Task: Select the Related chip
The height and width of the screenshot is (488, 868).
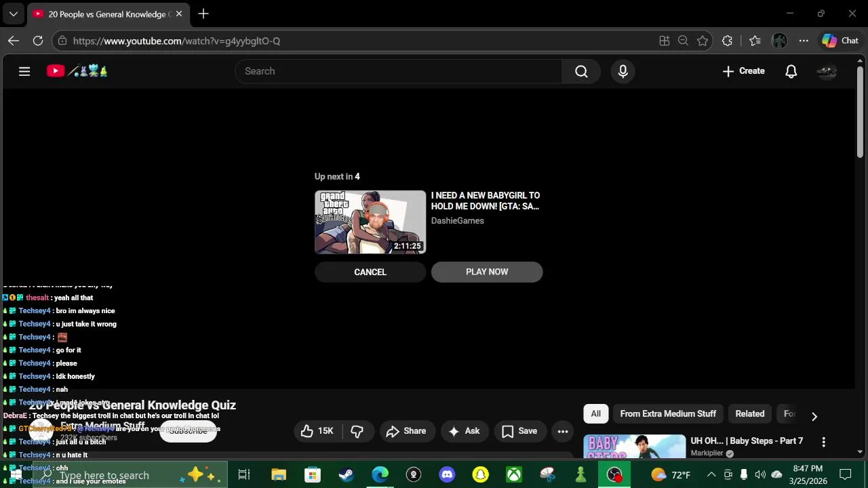Action: coord(750,413)
